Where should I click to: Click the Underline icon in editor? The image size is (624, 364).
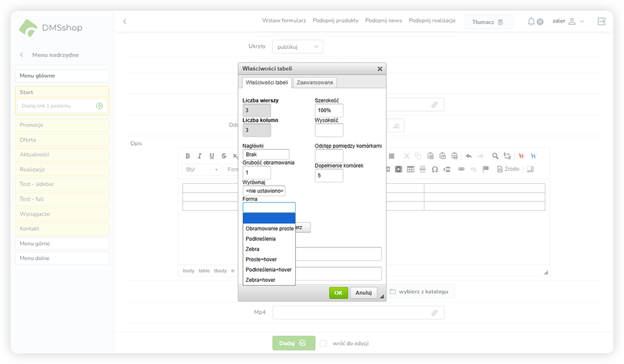pyautogui.click(x=212, y=156)
